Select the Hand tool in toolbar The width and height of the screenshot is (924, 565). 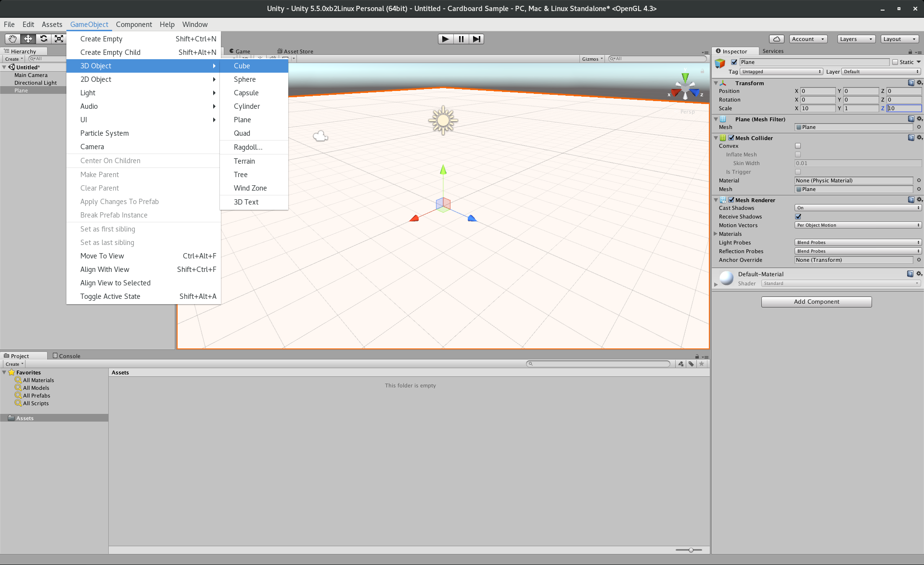(13, 39)
